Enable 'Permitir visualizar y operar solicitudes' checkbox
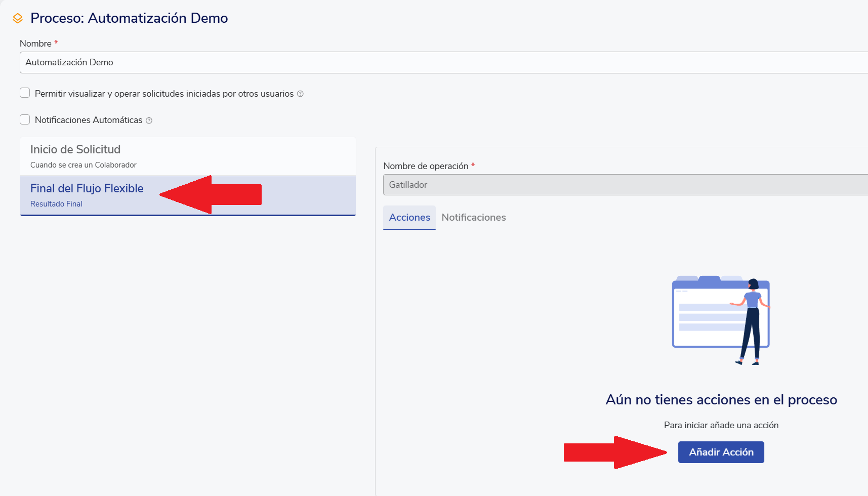This screenshot has height=496, width=868. click(25, 93)
